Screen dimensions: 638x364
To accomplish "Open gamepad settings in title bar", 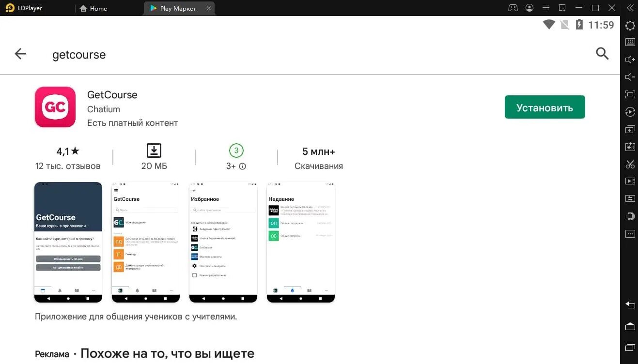I will 513,8.
